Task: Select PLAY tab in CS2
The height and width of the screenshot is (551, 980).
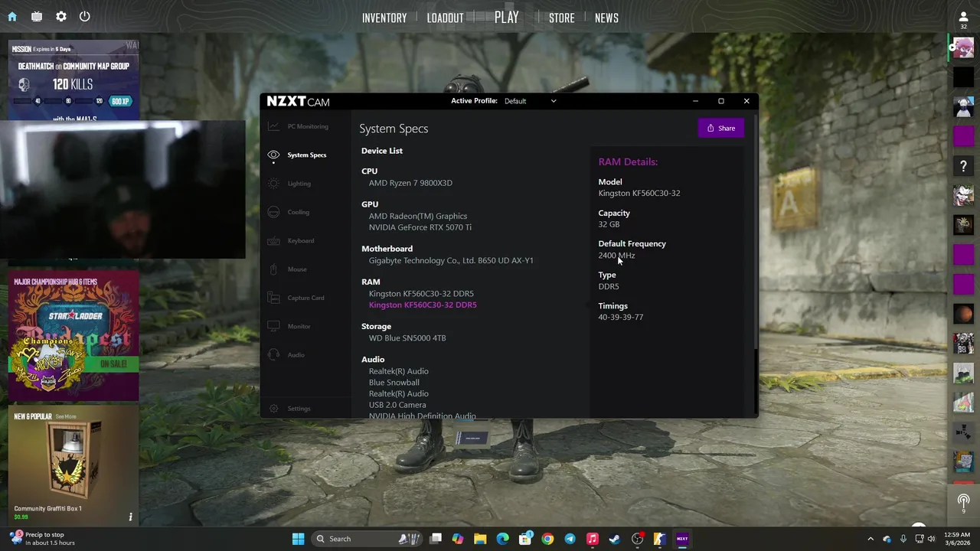Action: [x=506, y=17]
